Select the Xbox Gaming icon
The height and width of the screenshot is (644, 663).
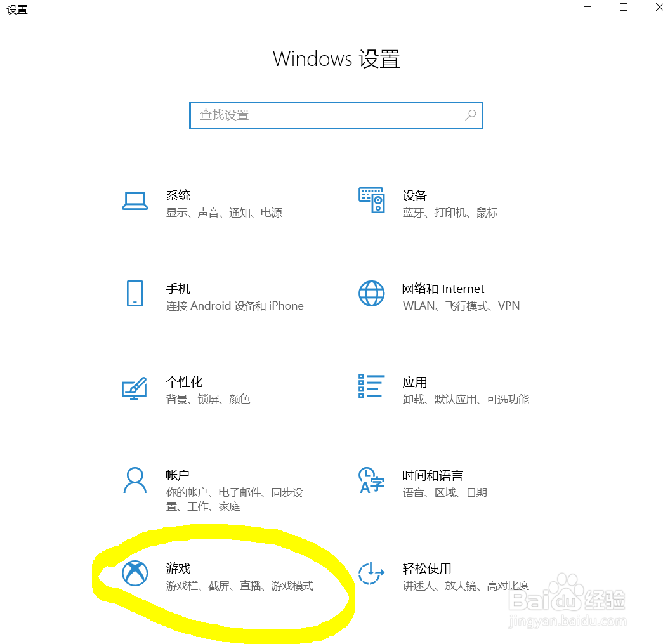(x=135, y=573)
